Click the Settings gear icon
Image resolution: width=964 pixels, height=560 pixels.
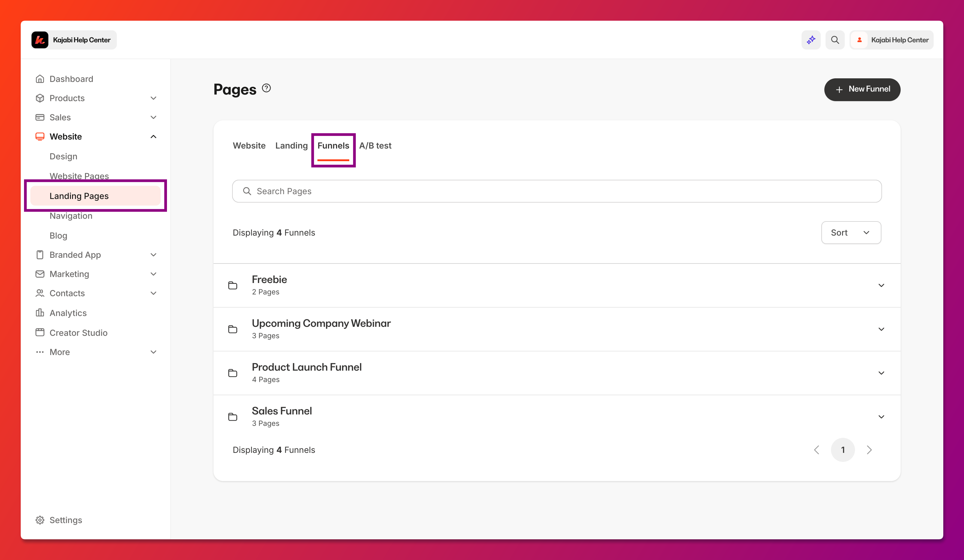click(40, 520)
